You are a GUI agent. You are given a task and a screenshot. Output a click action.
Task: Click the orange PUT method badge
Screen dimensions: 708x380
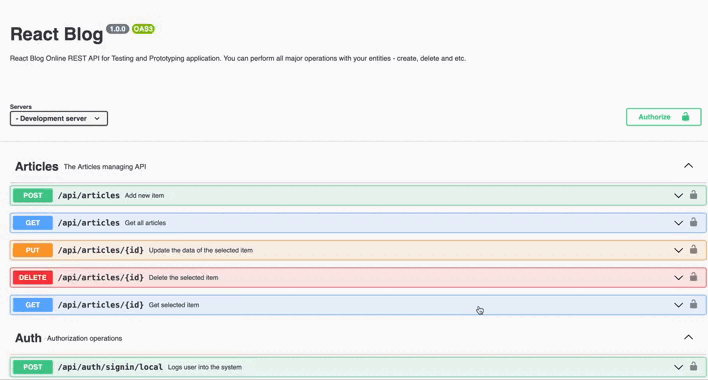[x=33, y=250]
